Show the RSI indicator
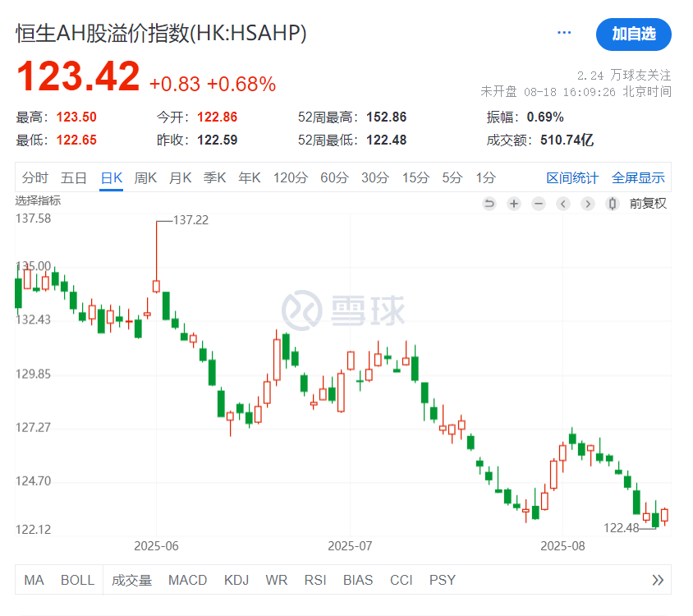This screenshot has height=616, width=693. coord(315,580)
